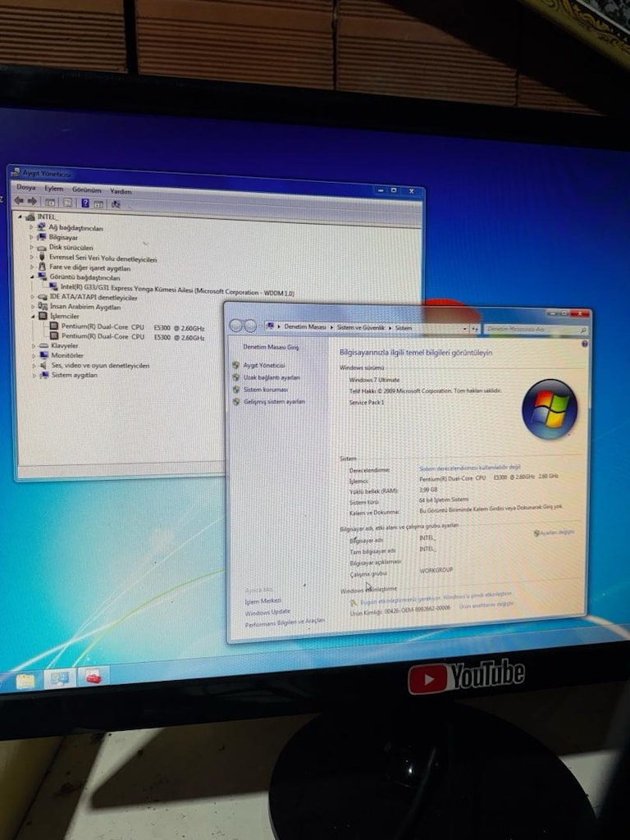Click the Properties sheet toolbar icon
The image size is (630, 840).
coord(68,203)
